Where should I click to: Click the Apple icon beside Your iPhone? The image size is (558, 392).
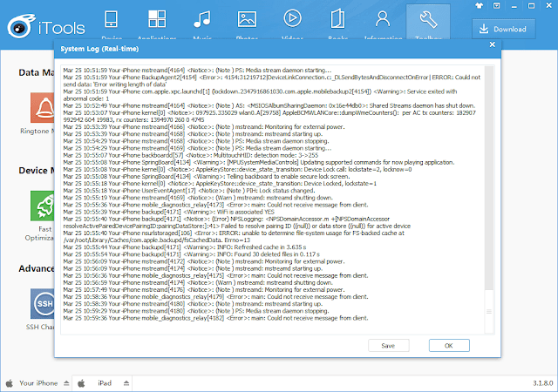tap(10, 383)
